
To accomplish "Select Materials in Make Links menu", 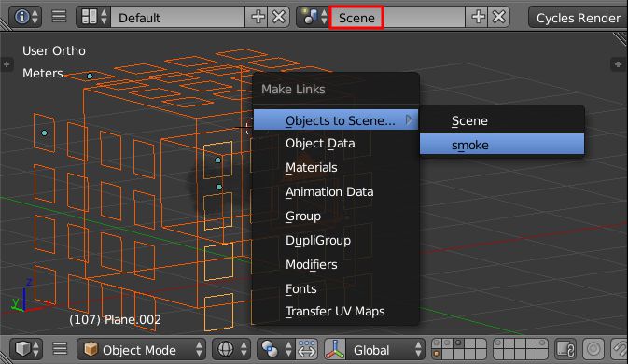I will point(336,167).
